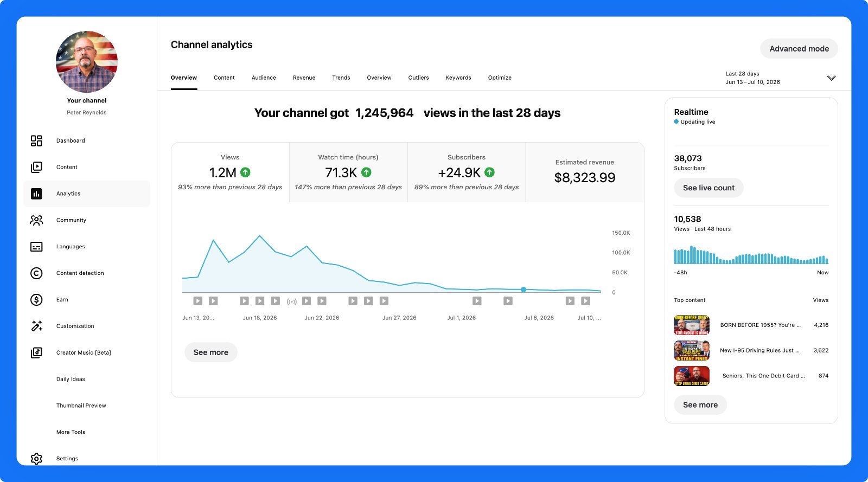This screenshot has width=868, height=482.
Task: Switch to the Content analytics tab
Action: [224, 78]
